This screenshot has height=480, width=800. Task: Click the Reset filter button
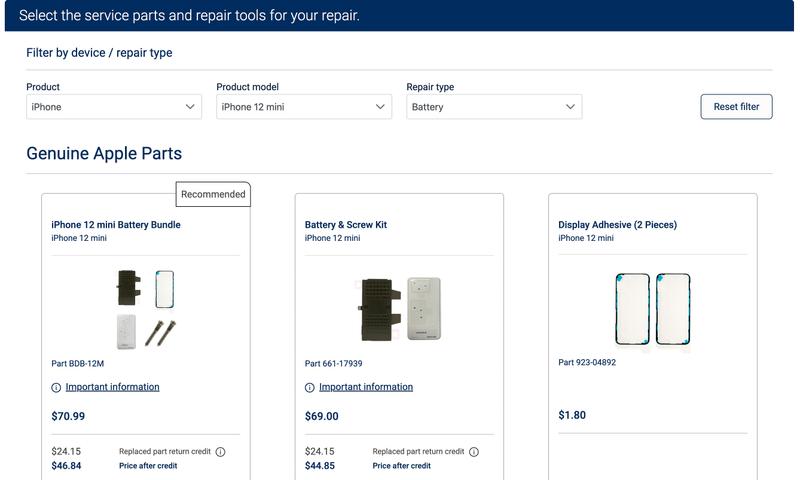pyautogui.click(x=736, y=107)
